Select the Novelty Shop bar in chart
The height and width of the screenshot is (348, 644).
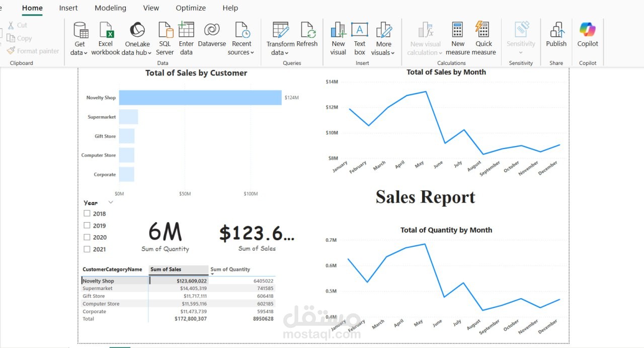click(200, 98)
